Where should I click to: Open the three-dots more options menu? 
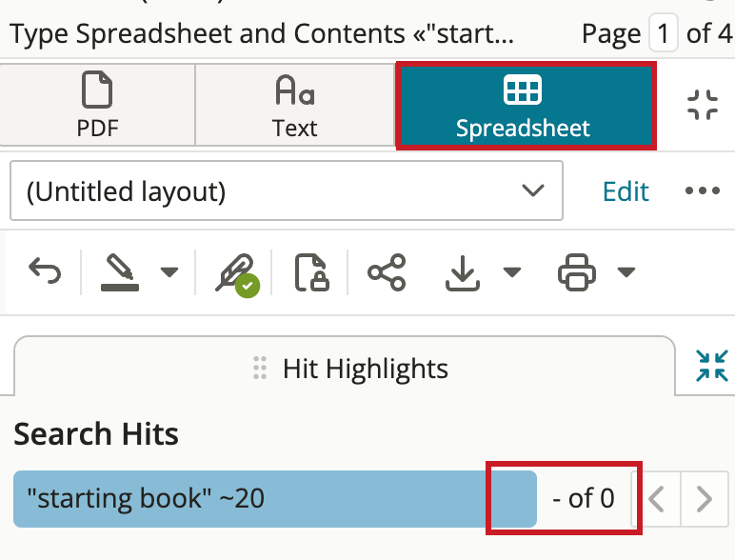pos(703,190)
